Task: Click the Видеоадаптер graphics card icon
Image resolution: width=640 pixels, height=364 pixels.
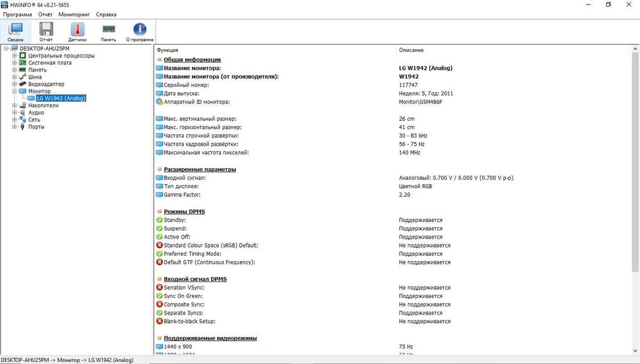Action: [x=22, y=84]
